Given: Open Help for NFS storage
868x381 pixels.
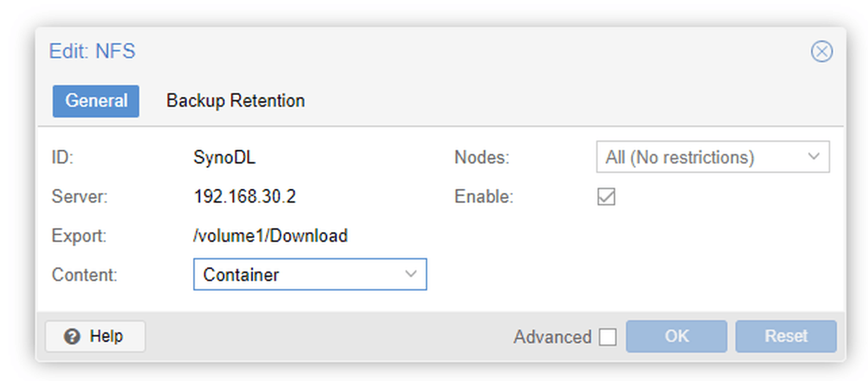Looking at the screenshot, I should tap(95, 336).
